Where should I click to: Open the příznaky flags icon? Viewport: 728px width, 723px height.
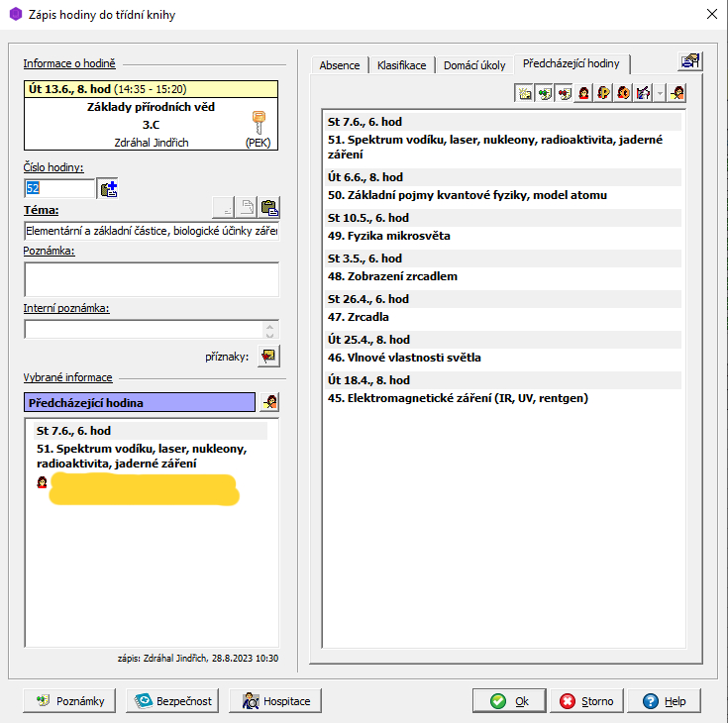pyautogui.click(x=268, y=357)
